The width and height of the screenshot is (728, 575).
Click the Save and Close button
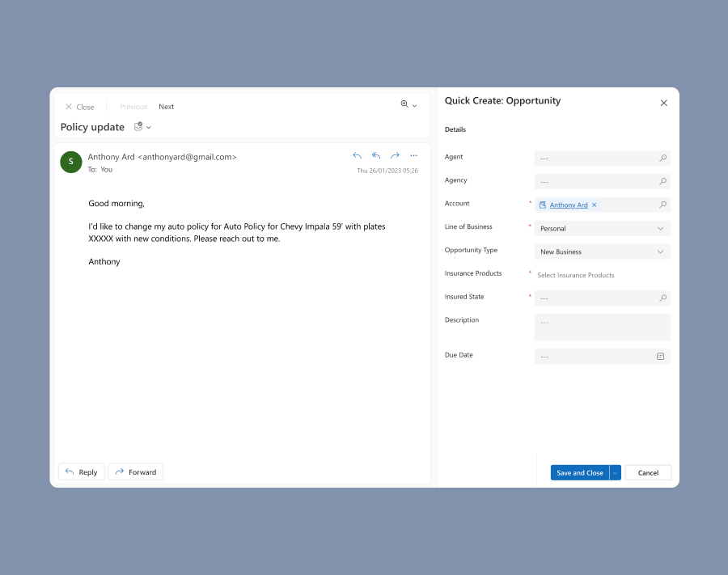coord(580,472)
